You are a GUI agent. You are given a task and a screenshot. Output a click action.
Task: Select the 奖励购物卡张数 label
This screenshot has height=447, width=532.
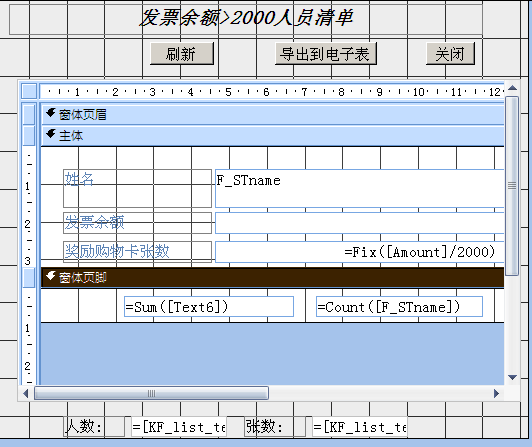point(137,252)
